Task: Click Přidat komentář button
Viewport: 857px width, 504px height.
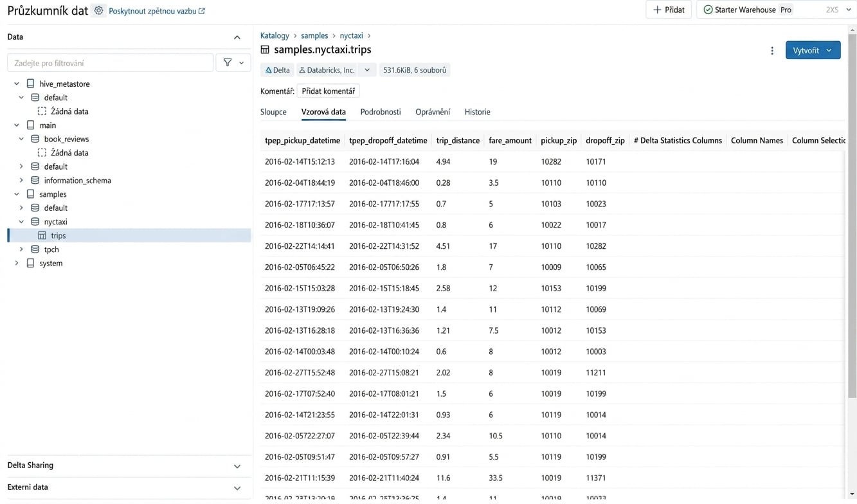Action: [x=328, y=91]
